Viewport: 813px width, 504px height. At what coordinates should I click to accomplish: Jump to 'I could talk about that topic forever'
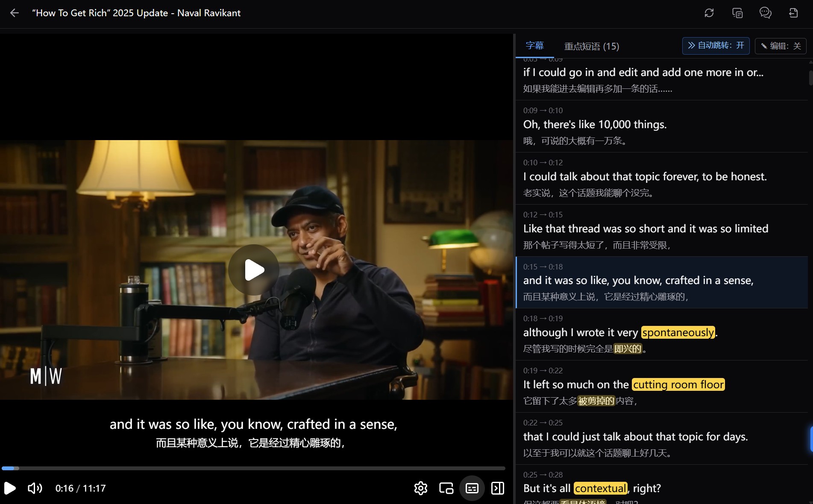pos(645,177)
